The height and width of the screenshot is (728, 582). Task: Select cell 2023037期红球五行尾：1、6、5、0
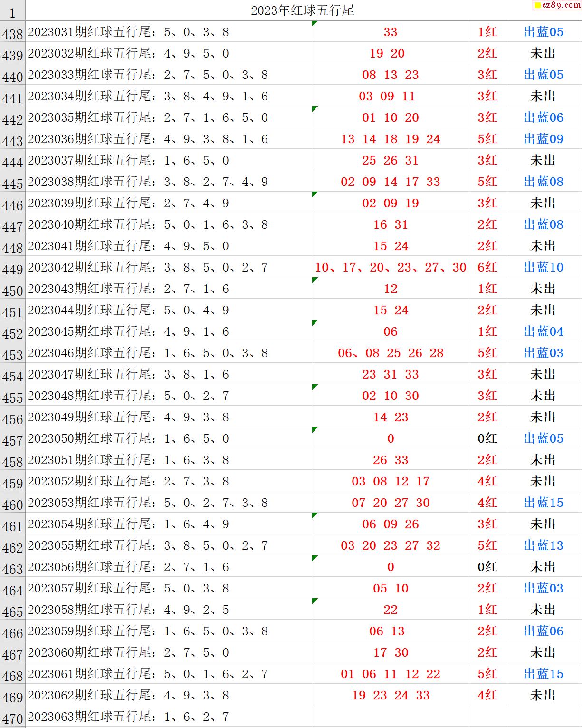[169, 160]
